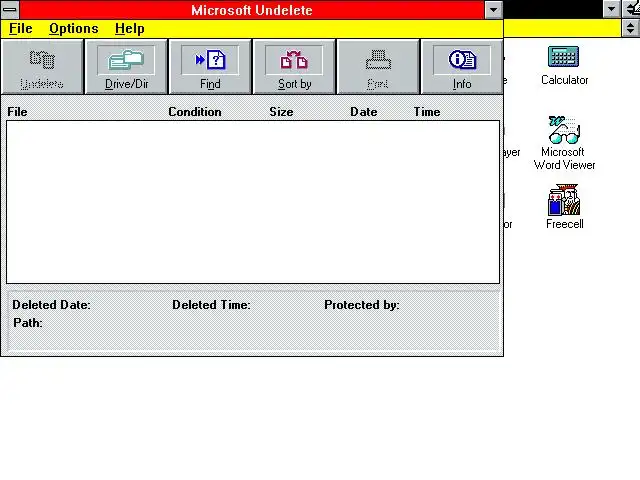Click the background window restore arrows button

point(631,28)
